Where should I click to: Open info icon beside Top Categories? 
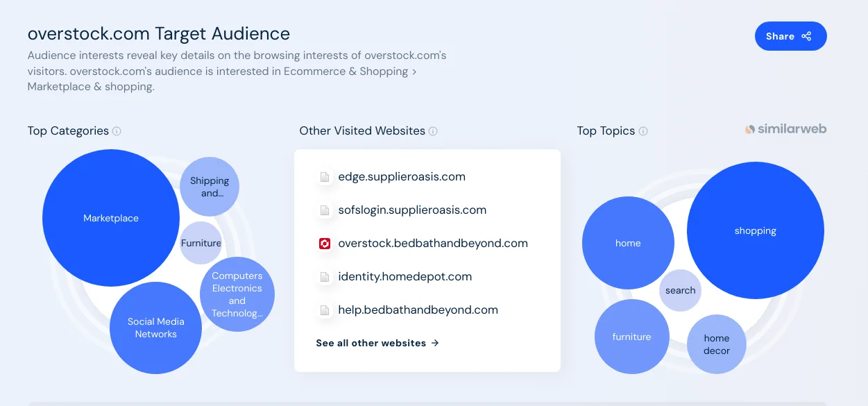pos(117,131)
